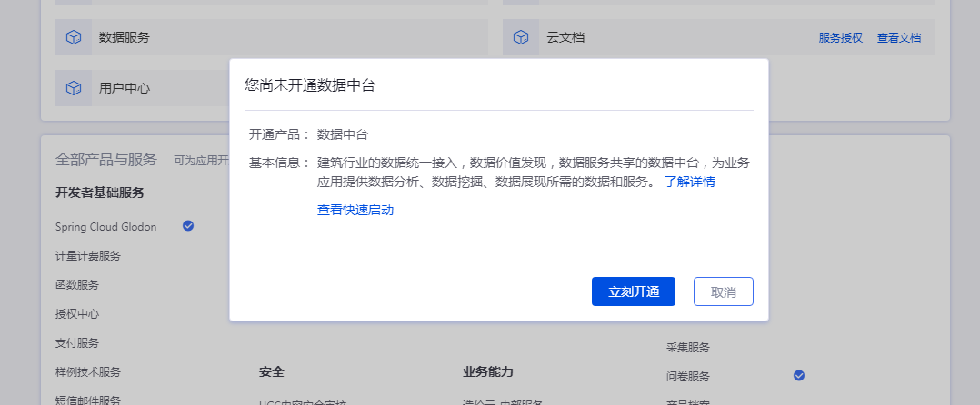Open the 问卷服务 entry
980x405 pixels.
coord(687,376)
